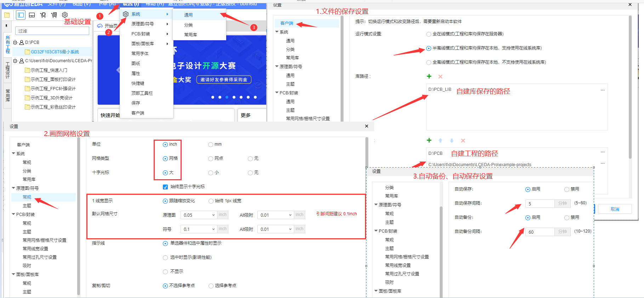644x298 pixels.
Task: Add a project path with green plus
Action: (x=429, y=140)
